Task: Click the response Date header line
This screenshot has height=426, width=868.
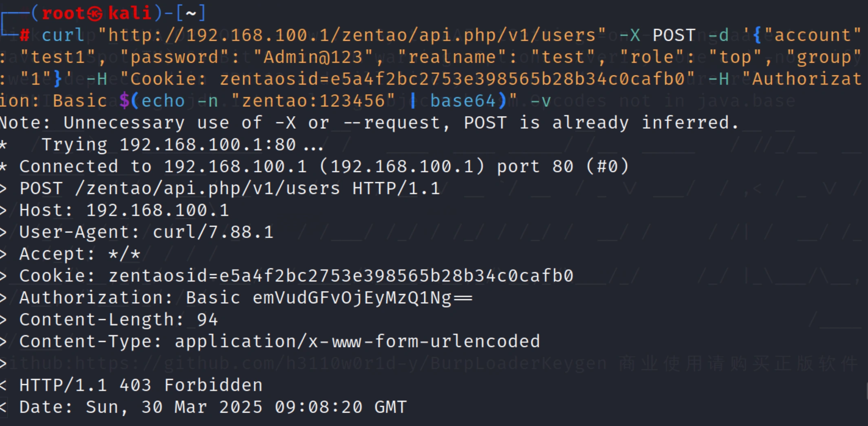Action: [213, 407]
